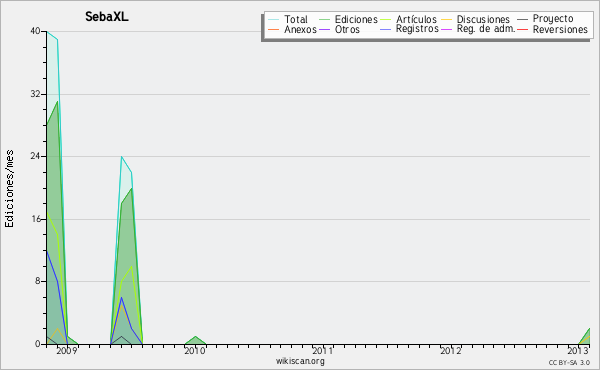
Task: Select the Artículos legend entry
Action: click(408, 19)
